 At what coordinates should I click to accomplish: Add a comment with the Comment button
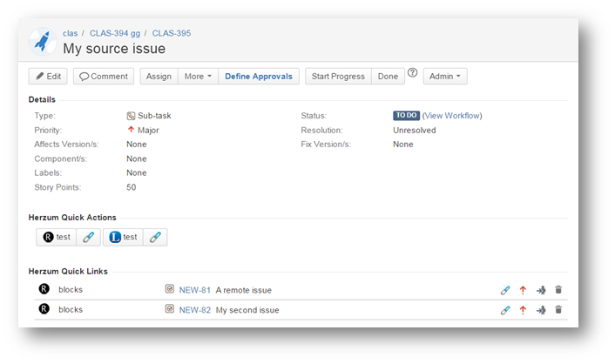tap(104, 77)
